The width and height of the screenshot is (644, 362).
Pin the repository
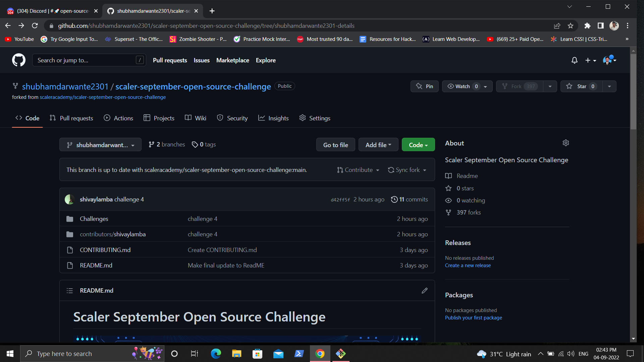coord(424,86)
